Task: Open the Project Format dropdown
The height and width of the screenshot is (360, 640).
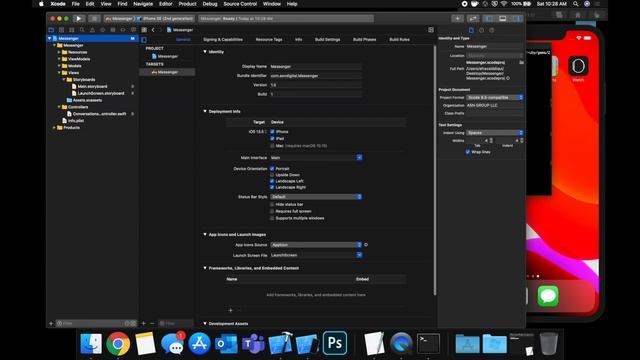Action: tap(495, 98)
